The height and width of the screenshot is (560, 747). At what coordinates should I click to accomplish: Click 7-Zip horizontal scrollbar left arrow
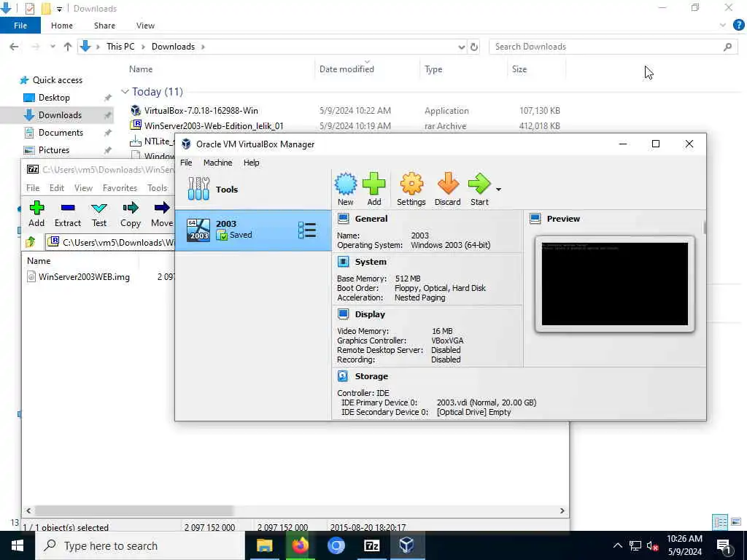click(28, 510)
